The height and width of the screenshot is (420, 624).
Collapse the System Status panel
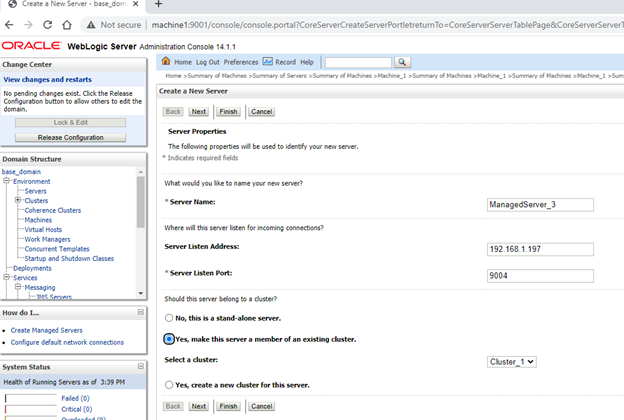pyautogui.click(x=140, y=366)
